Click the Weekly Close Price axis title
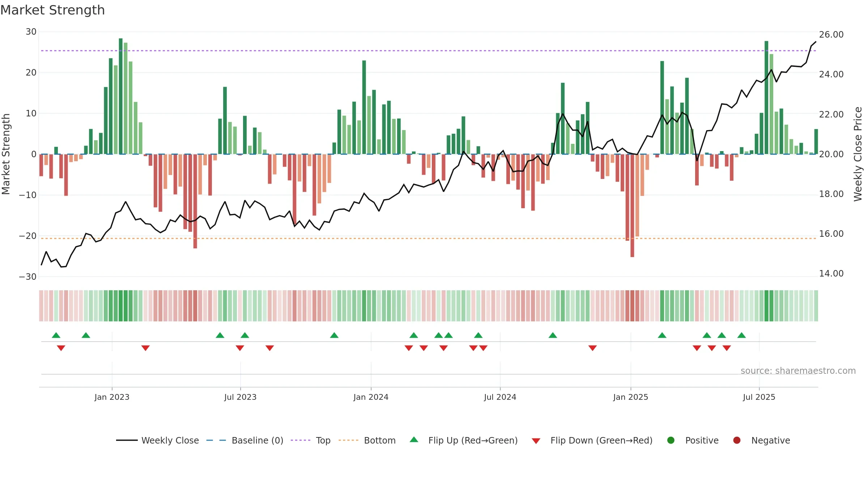Image resolution: width=868 pixels, height=488 pixels. pos(858,154)
